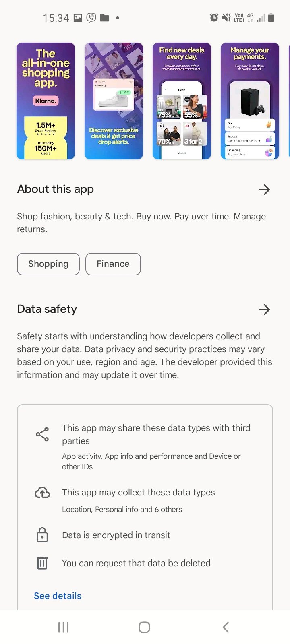Tap the trash bin deletion icon
This screenshot has height=644, width=290.
pos(42,563)
